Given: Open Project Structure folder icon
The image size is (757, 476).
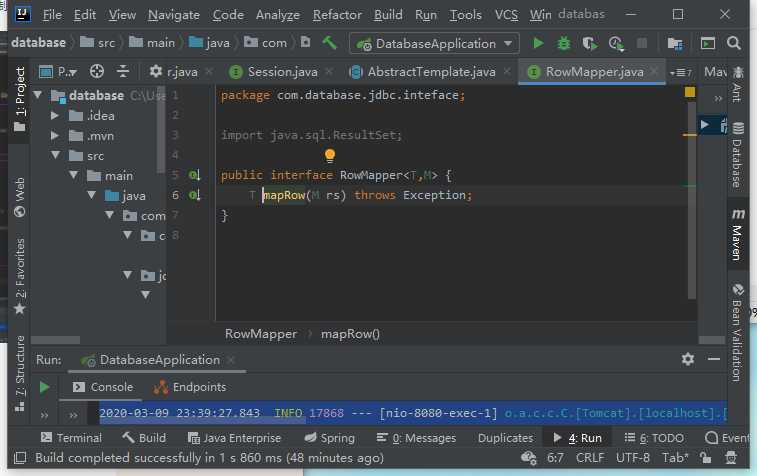Looking at the screenshot, I should pyautogui.click(x=674, y=44).
